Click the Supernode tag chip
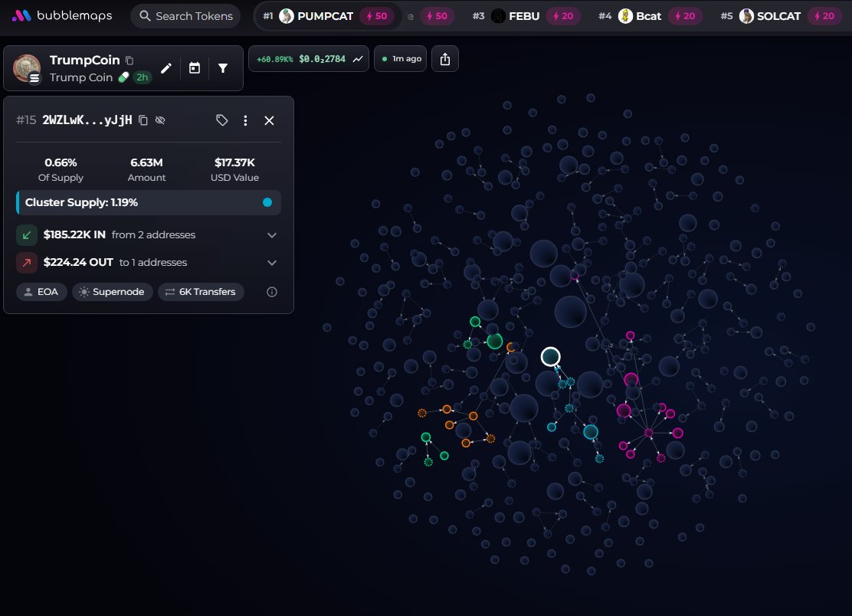This screenshot has width=852, height=616. point(113,292)
